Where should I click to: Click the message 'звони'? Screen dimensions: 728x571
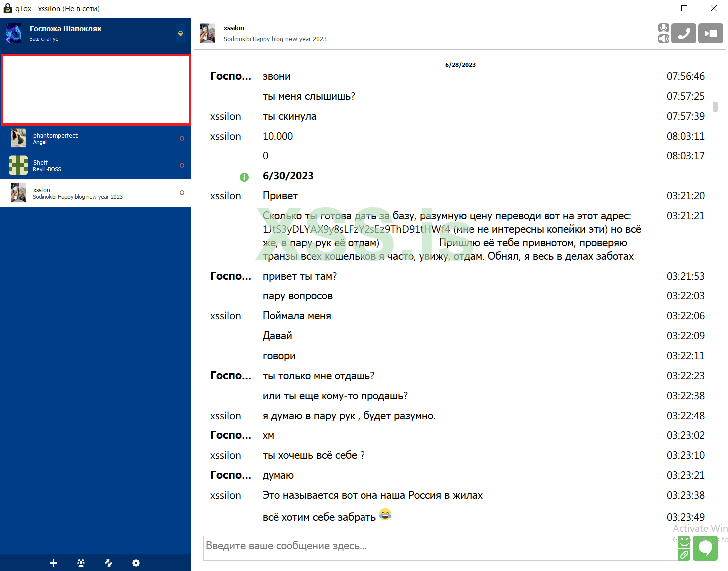coord(277,77)
